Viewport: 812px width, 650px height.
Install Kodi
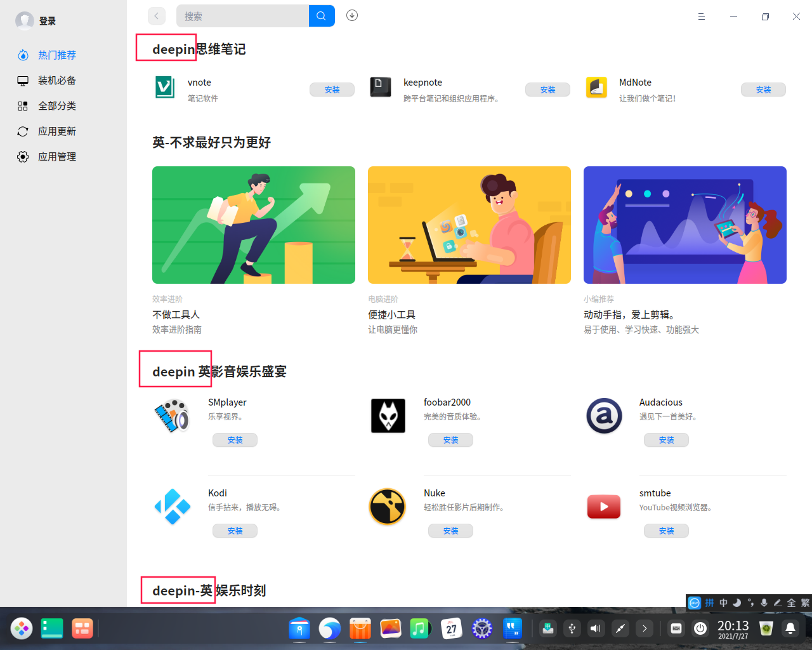coord(235,531)
